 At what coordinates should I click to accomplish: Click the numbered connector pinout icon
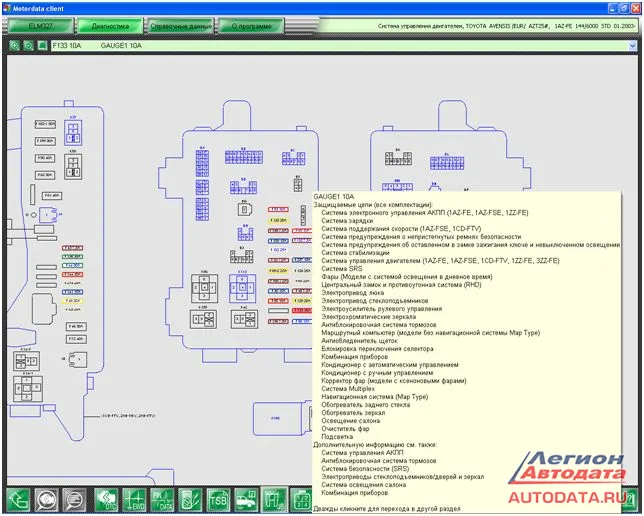301,500
